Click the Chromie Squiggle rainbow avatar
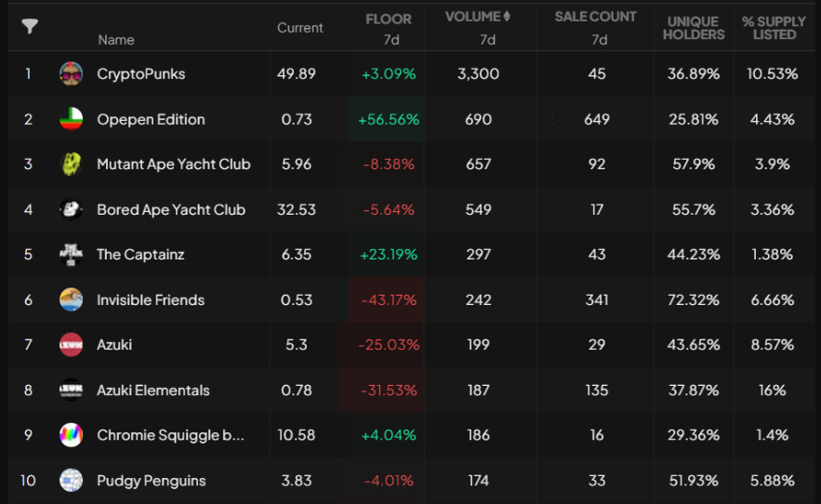Screen dimensions: 821x504 [x=71, y=435]
